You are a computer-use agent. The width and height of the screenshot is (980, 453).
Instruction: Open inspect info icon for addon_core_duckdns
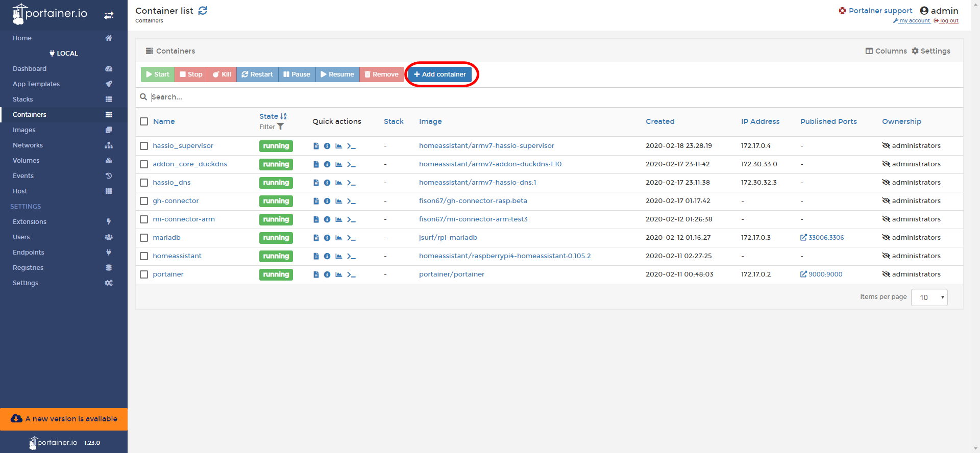click(327, 164)
